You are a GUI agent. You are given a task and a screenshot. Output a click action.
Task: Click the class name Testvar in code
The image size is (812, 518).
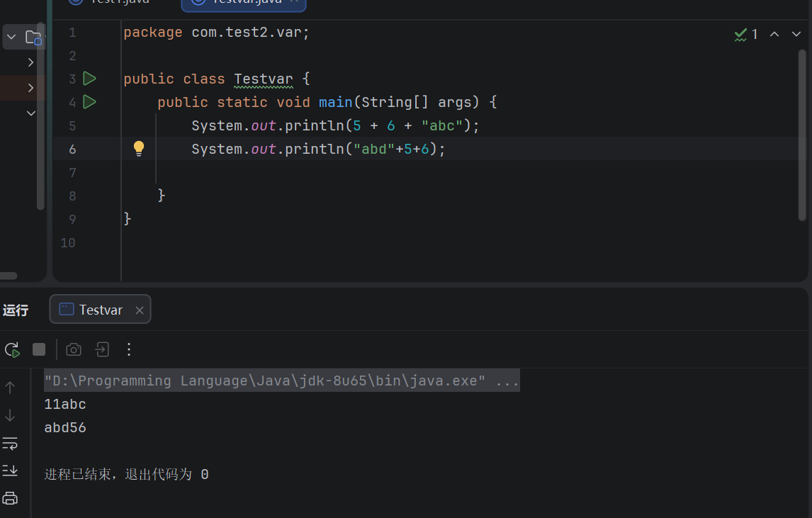(x=264, y=79)
